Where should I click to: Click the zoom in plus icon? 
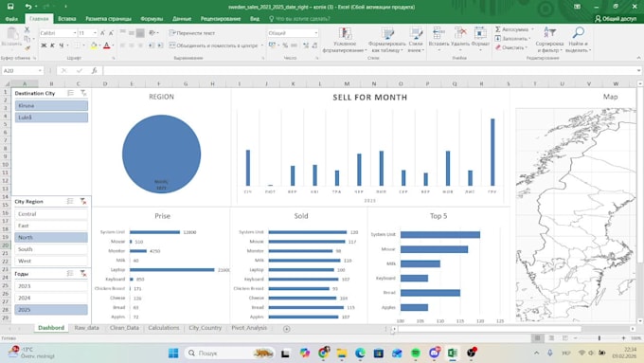(x=623, y=338)
